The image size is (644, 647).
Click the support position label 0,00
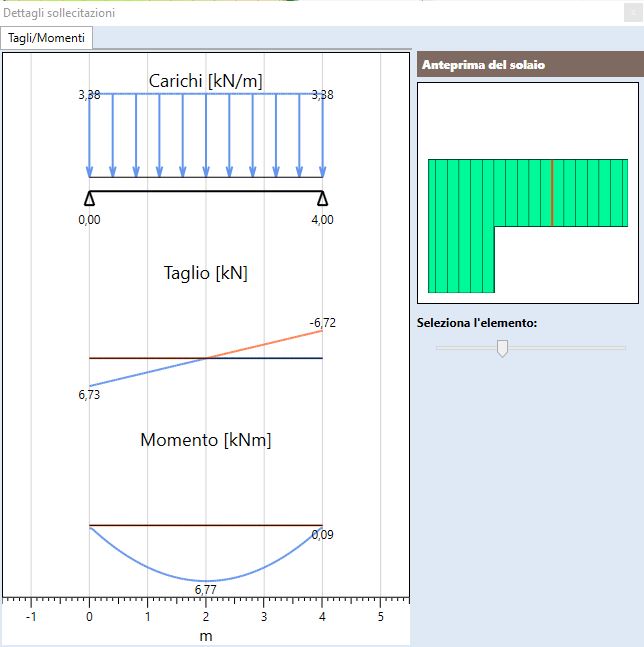pyautogui.click(x=89, y=220)
